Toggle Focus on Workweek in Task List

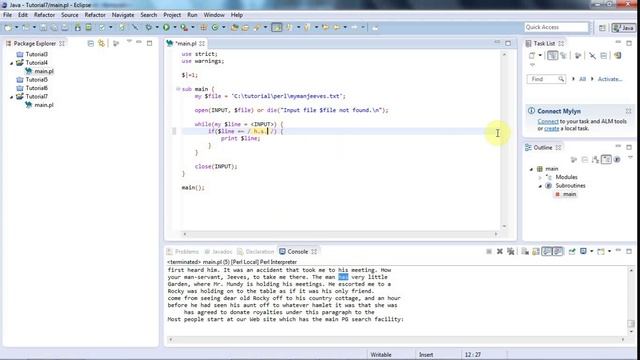[x=578, y=56]
